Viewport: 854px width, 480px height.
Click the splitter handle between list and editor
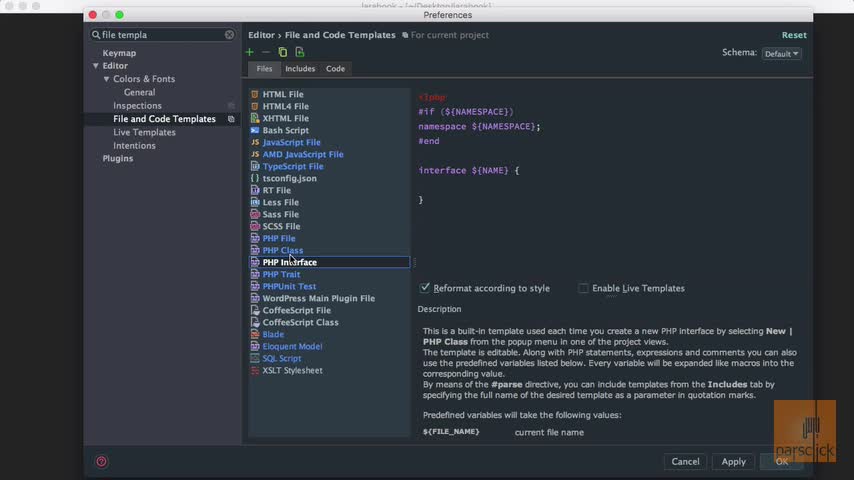click(x=414, y=263)
